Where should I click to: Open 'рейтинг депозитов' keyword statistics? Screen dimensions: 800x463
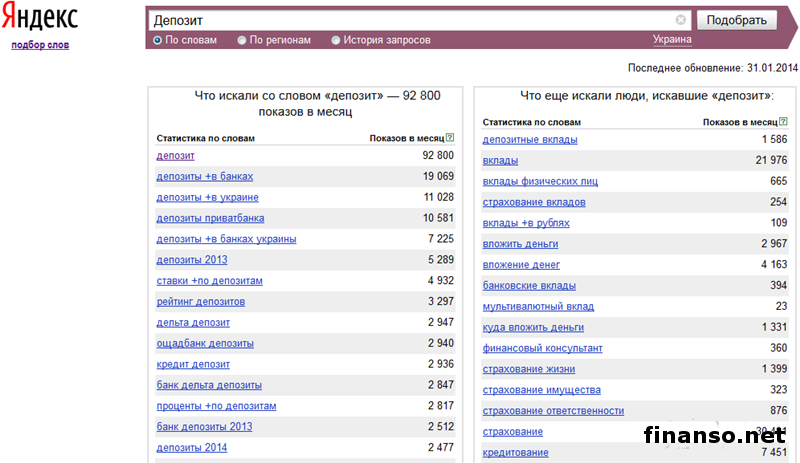200,302
